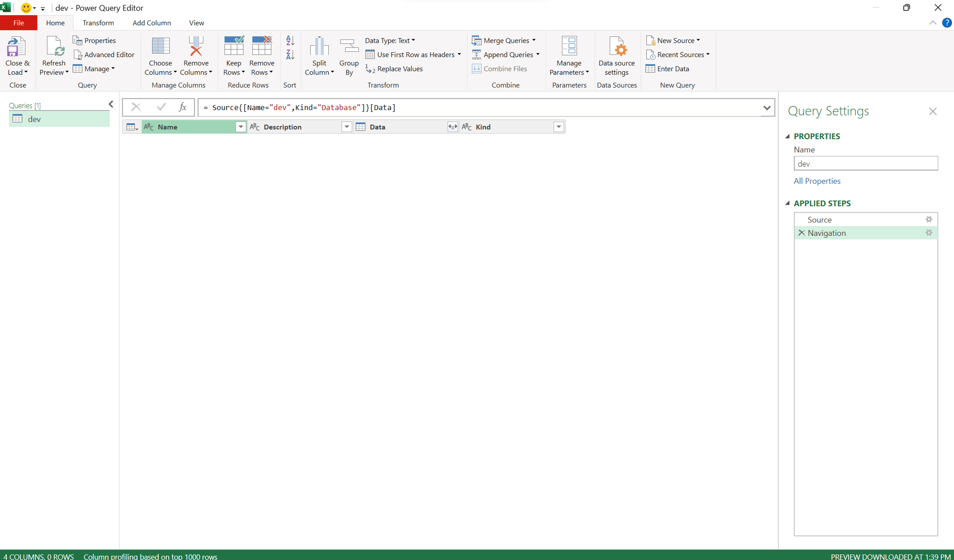
Task: Send feedback via the smiley icon
Action: 26,7
